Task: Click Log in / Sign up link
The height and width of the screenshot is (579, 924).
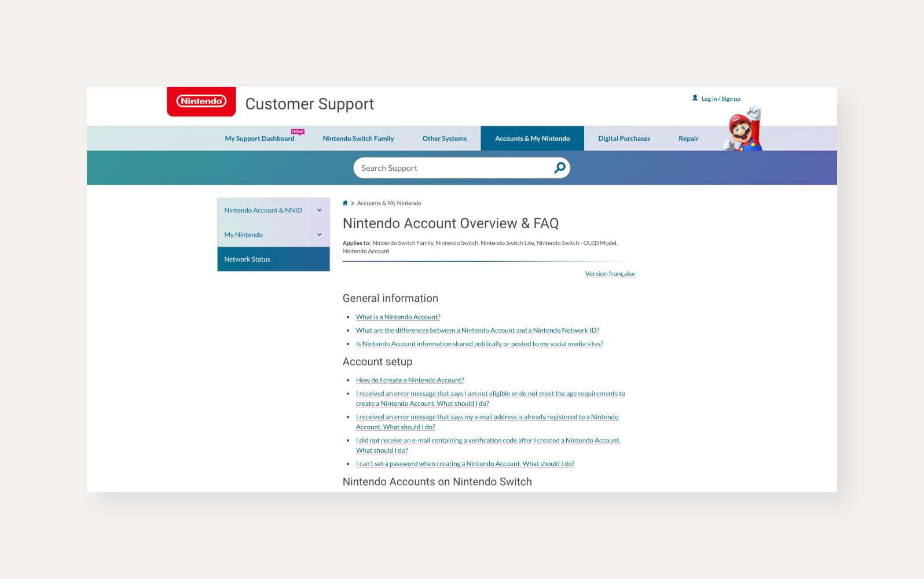Action: 721,99
